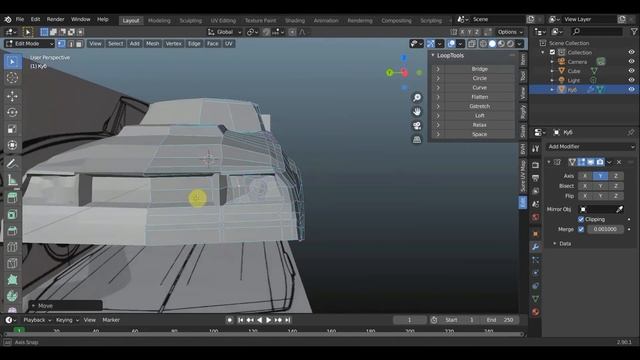Open Output properties tab icon

point(536,178)
